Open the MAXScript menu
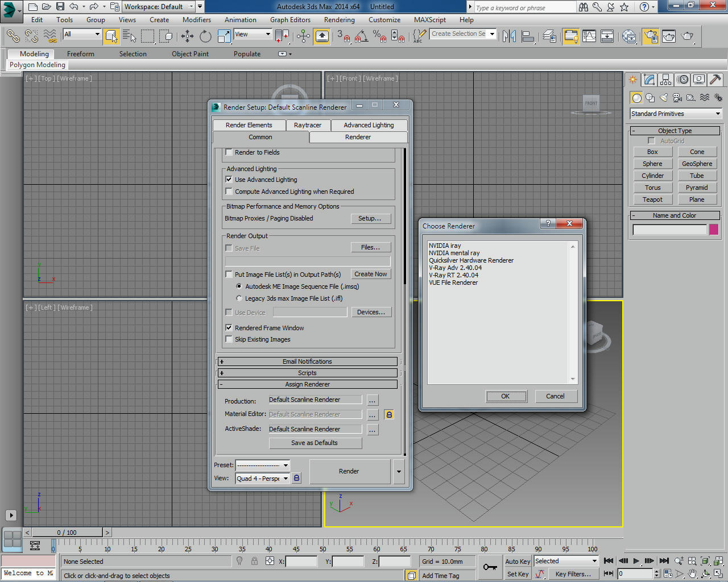 pyautogui.click(x=430, y=20)
